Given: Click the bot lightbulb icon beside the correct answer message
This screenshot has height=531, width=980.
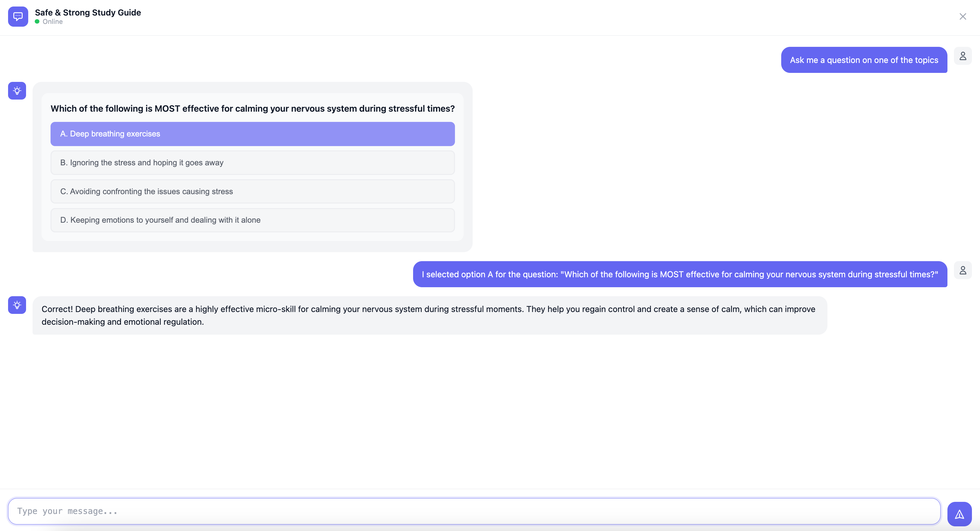Looking at the screenshot, I should [x=17, y=305].
